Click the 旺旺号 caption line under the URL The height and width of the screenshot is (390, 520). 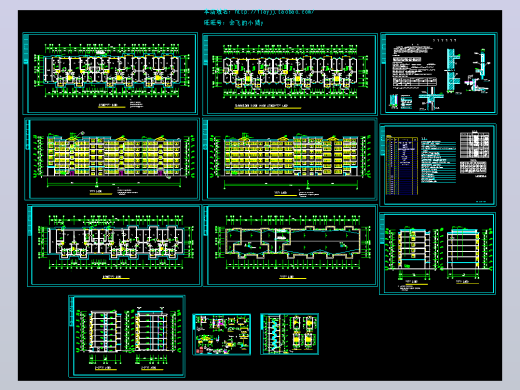(x=234, y=23)
